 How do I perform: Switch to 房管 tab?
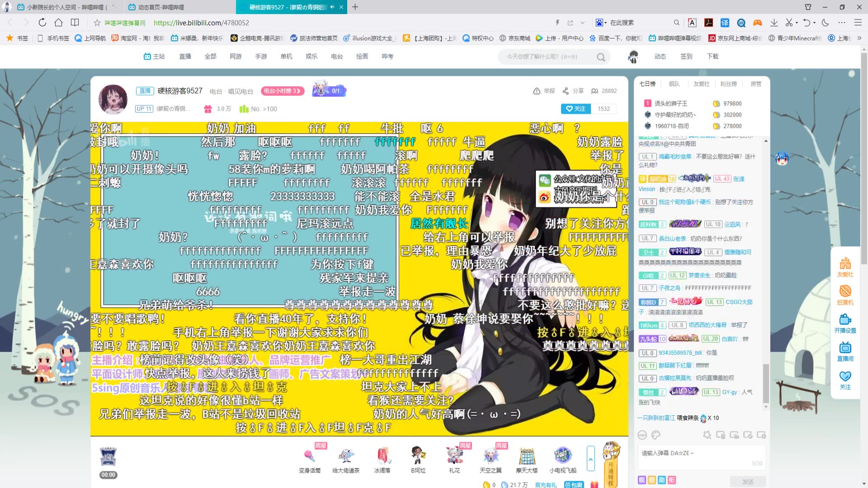755,84
